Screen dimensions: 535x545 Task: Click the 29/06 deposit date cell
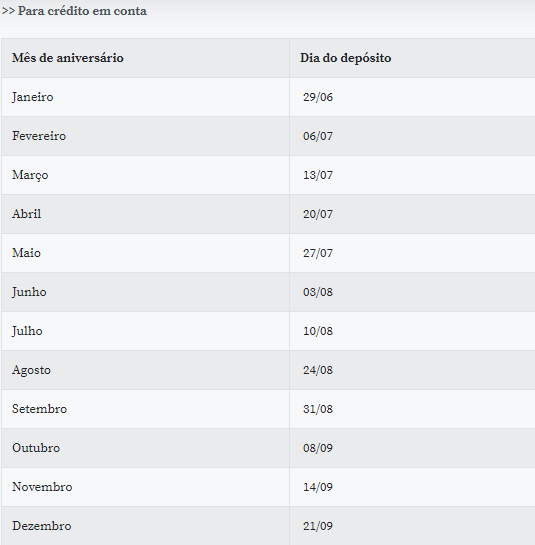[412, 97]
